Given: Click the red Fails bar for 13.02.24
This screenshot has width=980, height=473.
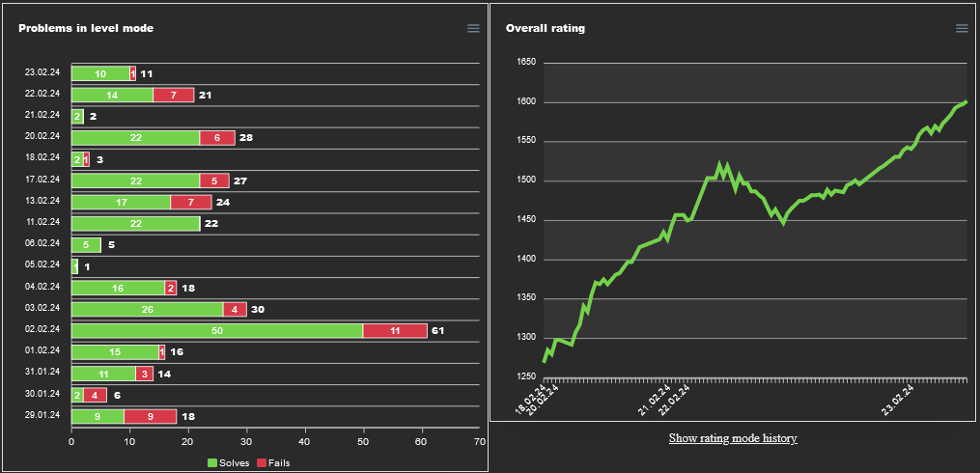Looking at the screenshot, I should pos(191,203).
